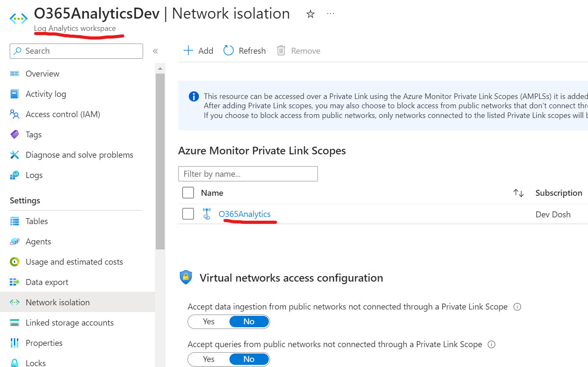
Task: Open Tables under Settings
Action: (x=37, y=221)
